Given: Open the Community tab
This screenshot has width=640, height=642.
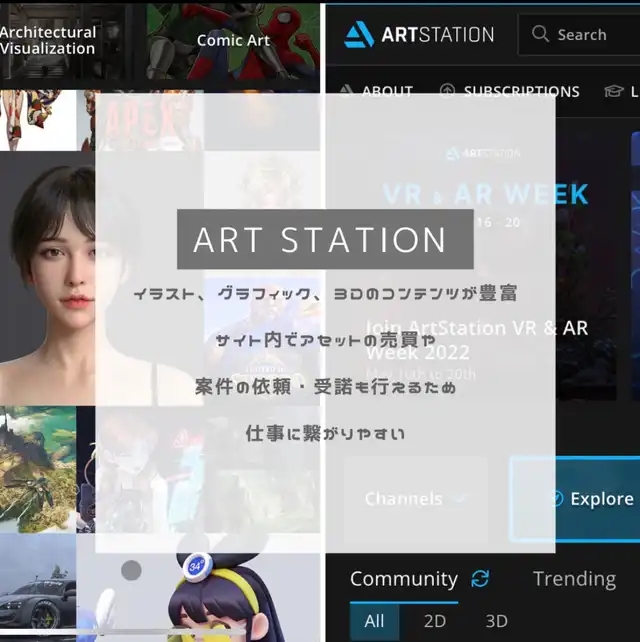Looking at the screenshot, I should tap(403, 579).
